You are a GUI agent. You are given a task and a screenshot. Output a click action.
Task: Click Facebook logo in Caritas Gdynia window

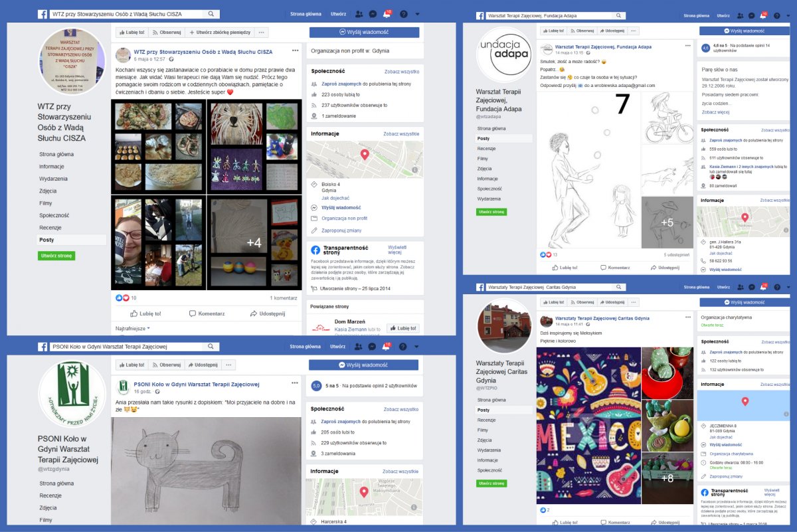coord(480,287)
